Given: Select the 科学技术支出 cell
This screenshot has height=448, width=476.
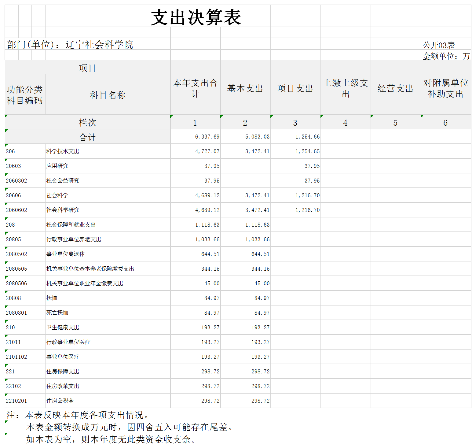Looking at the screenshot, I should (x=108, y=151).
